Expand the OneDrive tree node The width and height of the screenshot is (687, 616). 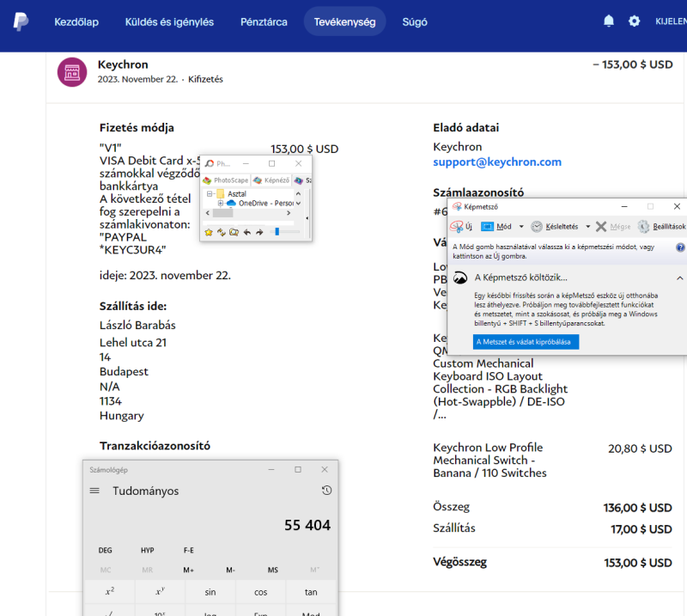tap(221, 203)
